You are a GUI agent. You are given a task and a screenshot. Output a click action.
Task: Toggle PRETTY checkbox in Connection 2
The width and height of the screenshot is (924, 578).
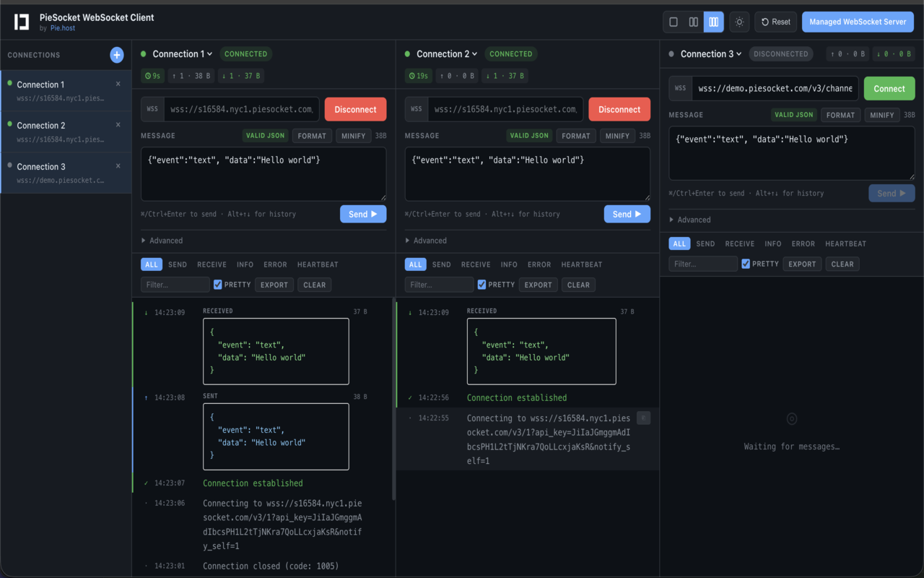coord(481,285)
